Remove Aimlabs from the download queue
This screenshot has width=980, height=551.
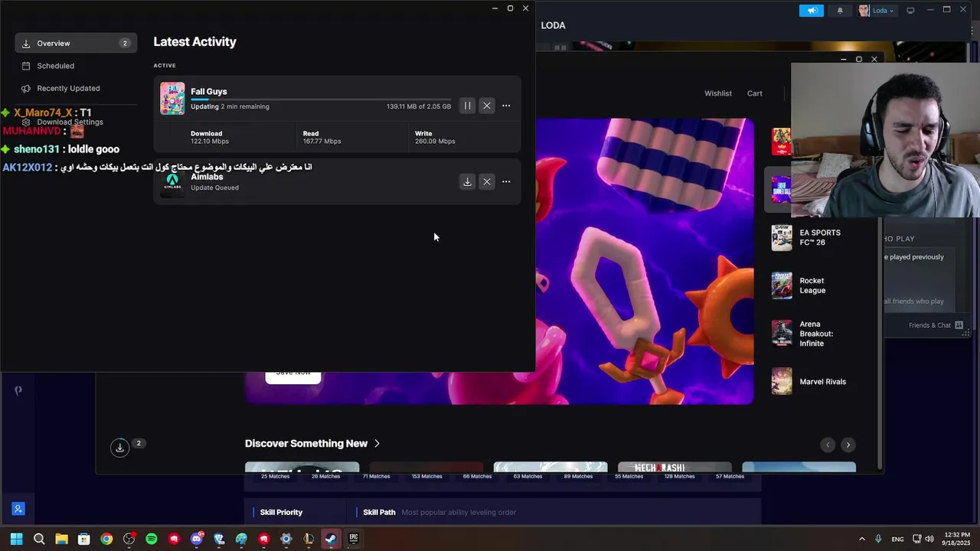tap(487, 181)
